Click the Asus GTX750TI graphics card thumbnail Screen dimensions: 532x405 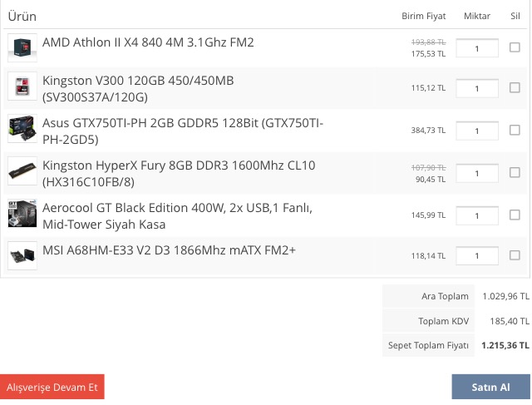coord(22,129)
